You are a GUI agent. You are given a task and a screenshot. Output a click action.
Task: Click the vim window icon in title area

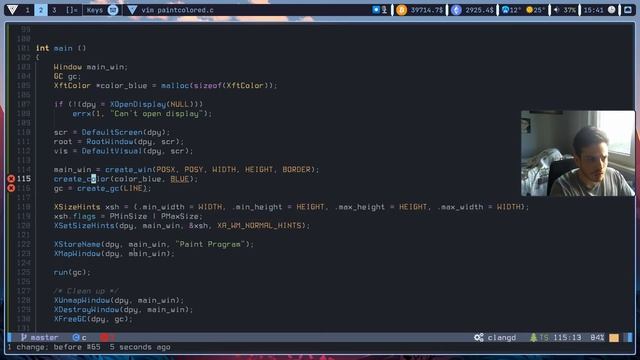click(132, 10)
